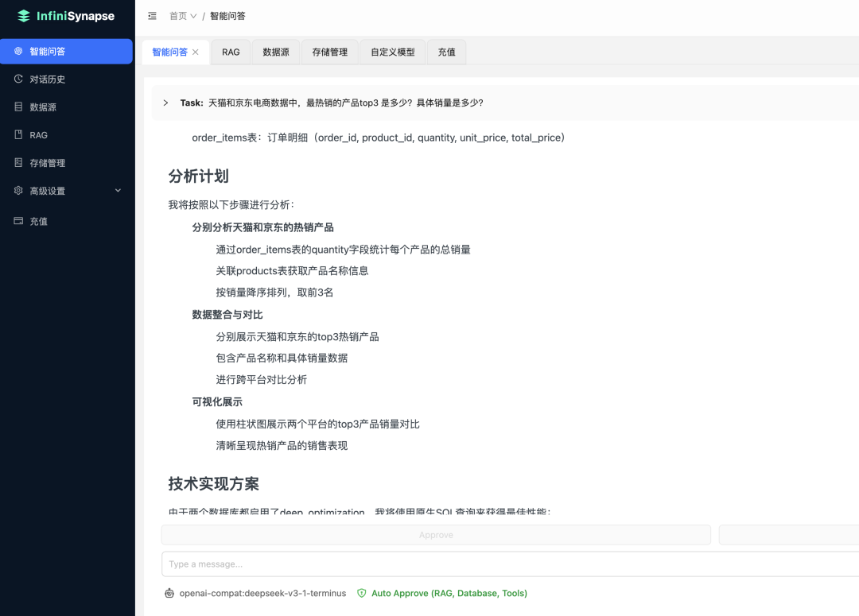This screenshot has width=859, height=616.
Task: Click the 数据整合与对比 line
Action: tap(227, 314)
